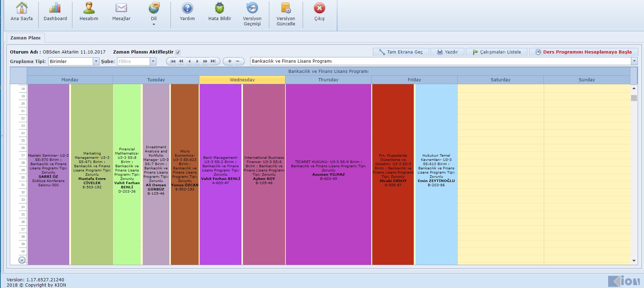Viewport: 644px width, 288px height.
Task: Click the Sunday column header
Action: (587, 80)
